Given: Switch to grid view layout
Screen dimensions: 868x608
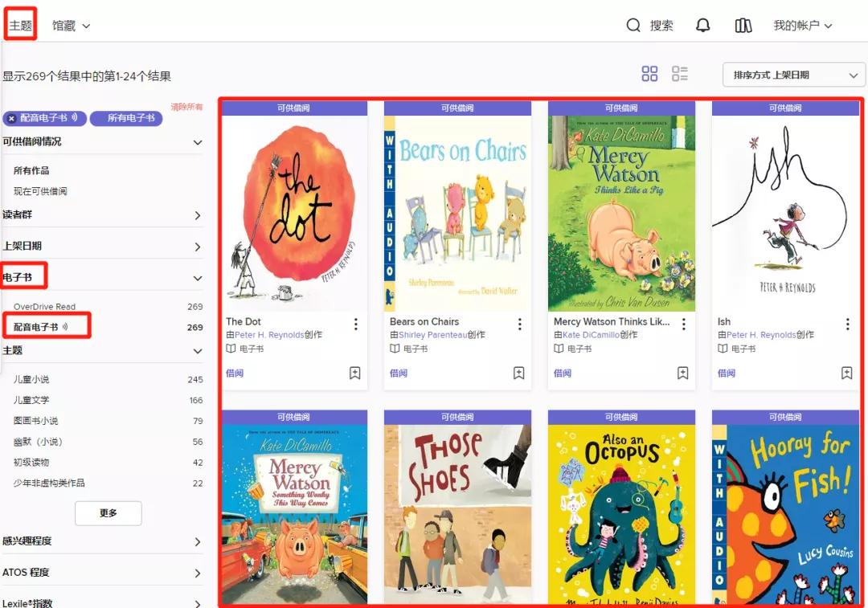Looking at the screenshot, I should (649, 74).
